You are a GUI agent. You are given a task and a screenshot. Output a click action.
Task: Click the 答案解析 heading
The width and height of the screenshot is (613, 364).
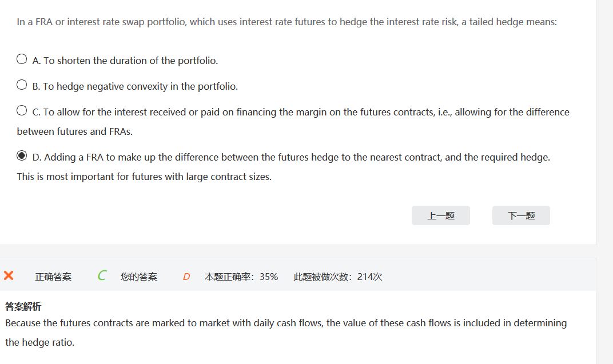point(23,306)
